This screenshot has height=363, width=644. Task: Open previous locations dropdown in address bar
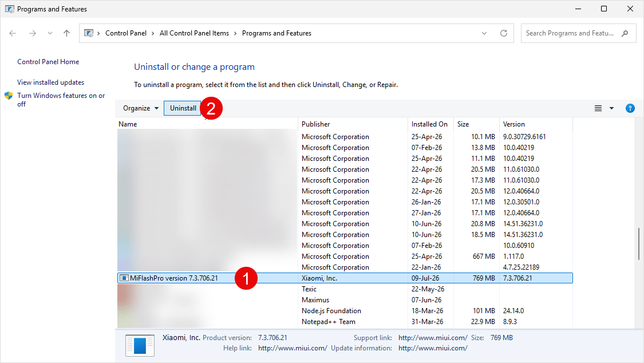click(484, 33)
